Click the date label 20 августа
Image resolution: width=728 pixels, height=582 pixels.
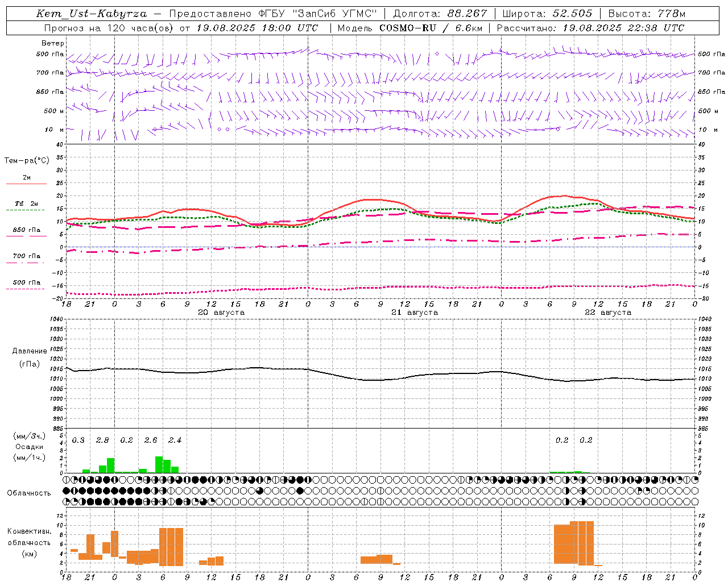(x=221, y=313)
